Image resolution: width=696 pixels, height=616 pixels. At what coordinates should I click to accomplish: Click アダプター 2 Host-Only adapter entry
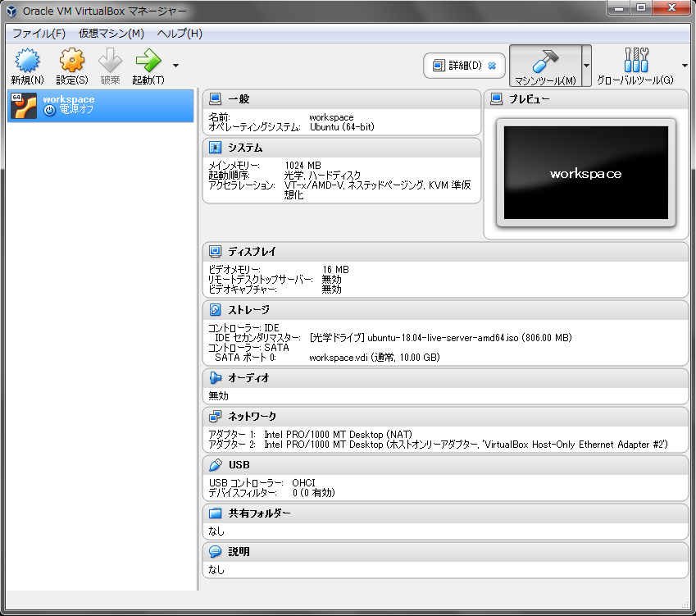click(466, 445)
